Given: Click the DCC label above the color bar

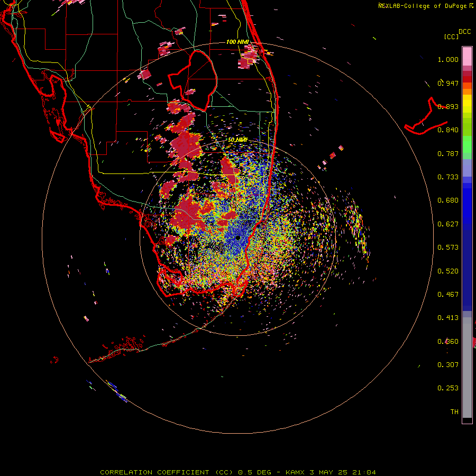Looking at the screenshot, I should [x=465, y=32].
